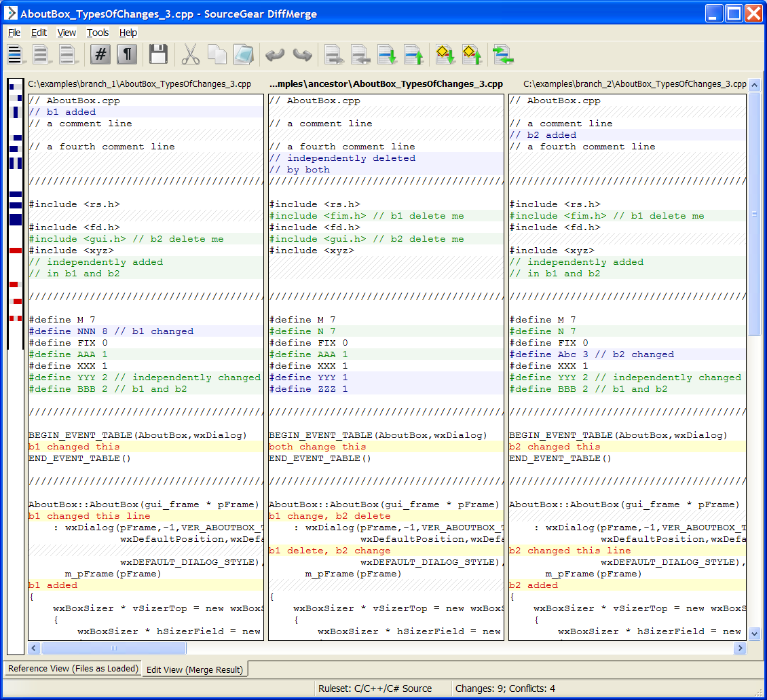Click the Show All lines toolbar icon
The image size is (767, 700).
coord(15,54)
